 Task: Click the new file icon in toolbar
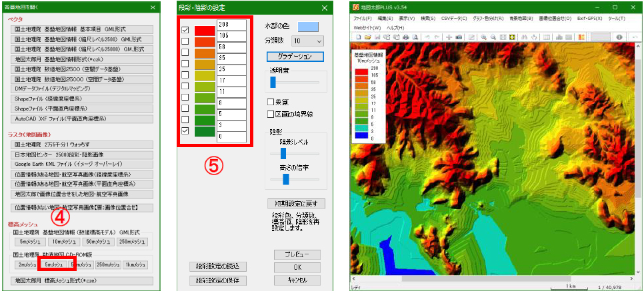(358, 37)
